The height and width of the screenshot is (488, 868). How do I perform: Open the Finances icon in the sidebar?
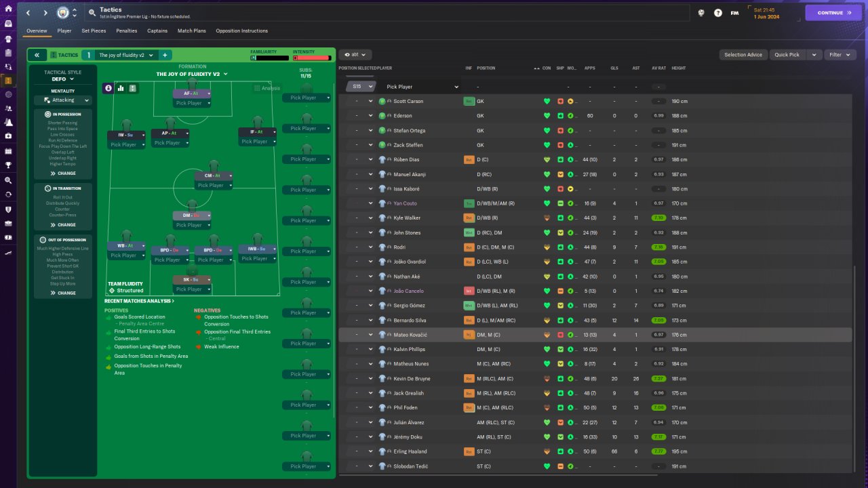click(8, 238)
